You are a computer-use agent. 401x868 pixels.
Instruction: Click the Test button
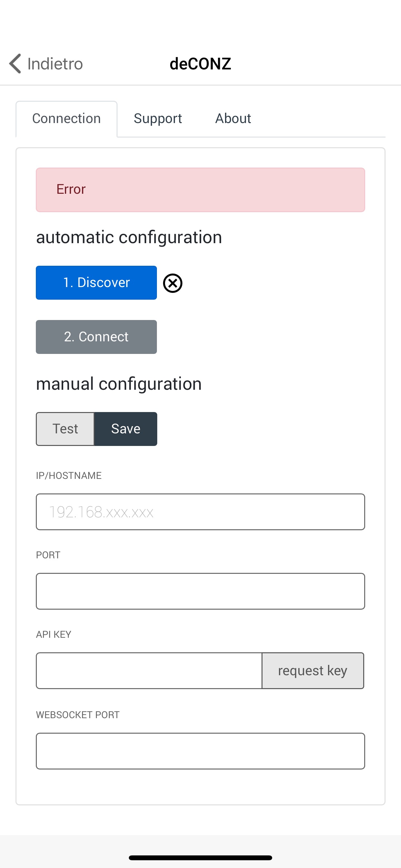(65, 429)
